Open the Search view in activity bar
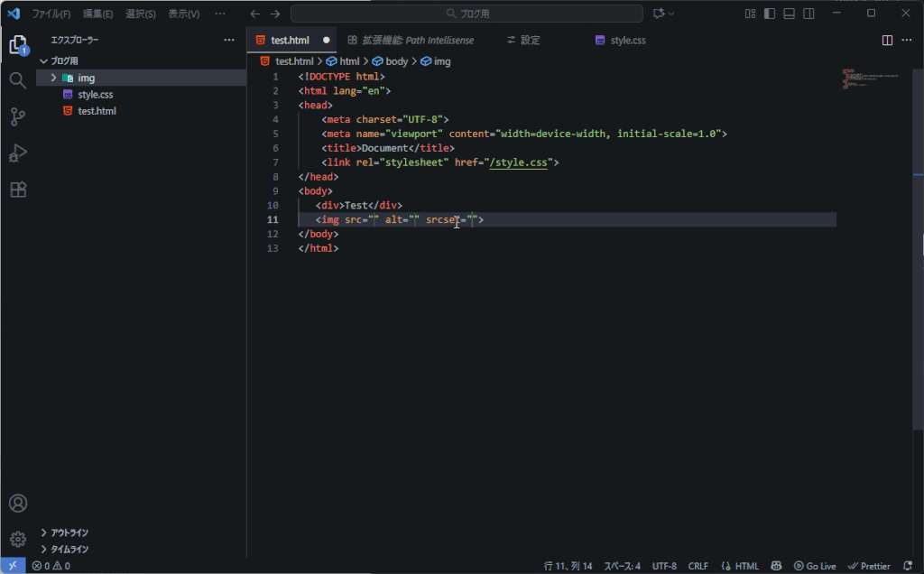 17,80
